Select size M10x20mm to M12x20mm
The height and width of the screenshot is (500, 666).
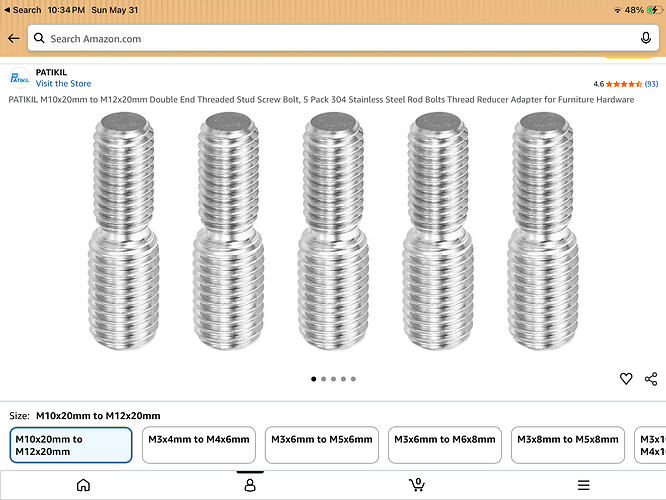pyautogui.click(x=71, y=445)
